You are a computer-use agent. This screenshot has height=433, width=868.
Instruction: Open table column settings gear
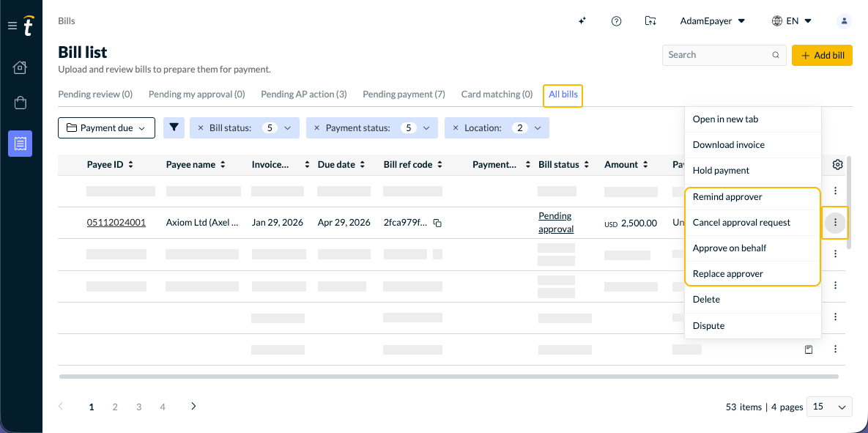(837, 164)
